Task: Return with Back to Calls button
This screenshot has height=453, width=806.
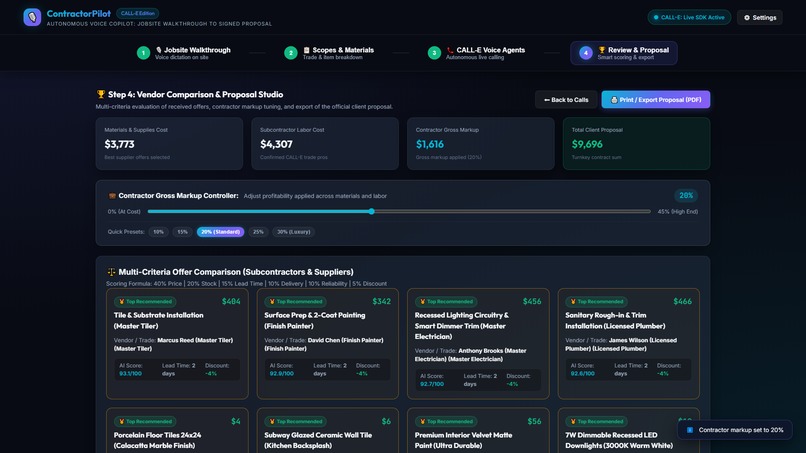Action: (566, 100)
